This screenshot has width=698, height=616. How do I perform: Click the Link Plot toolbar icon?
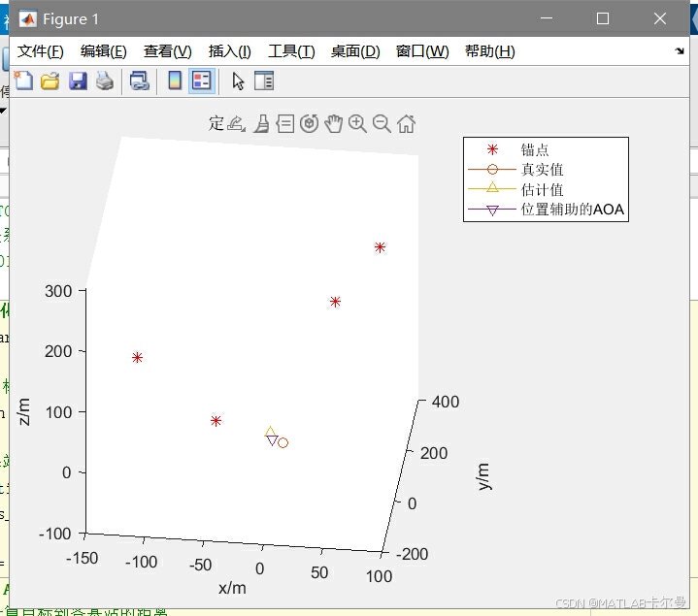[140, 81]
